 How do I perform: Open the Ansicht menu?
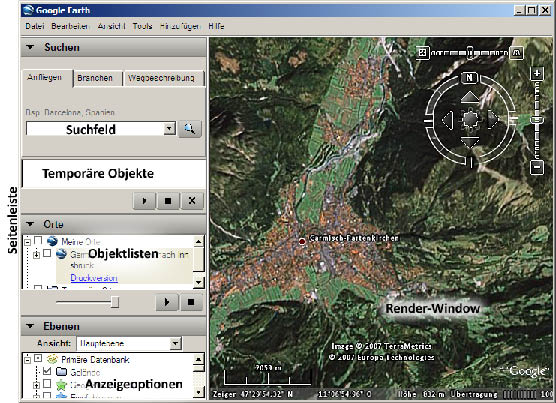[111, 26]
